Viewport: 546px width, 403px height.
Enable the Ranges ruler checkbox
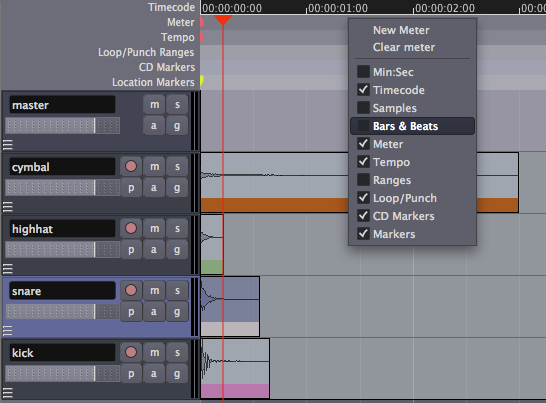click(363, 180)
